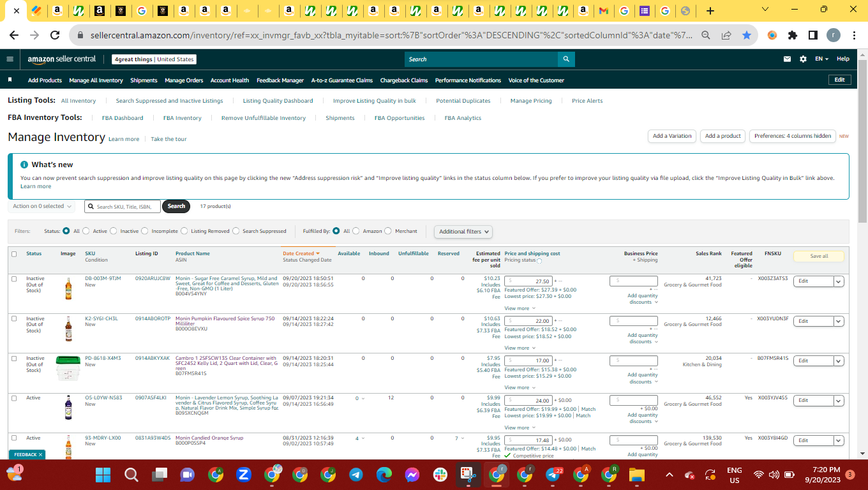Open Edit dropdown arrow for SKU DB-003M-9TJM

tap(838, 281)
